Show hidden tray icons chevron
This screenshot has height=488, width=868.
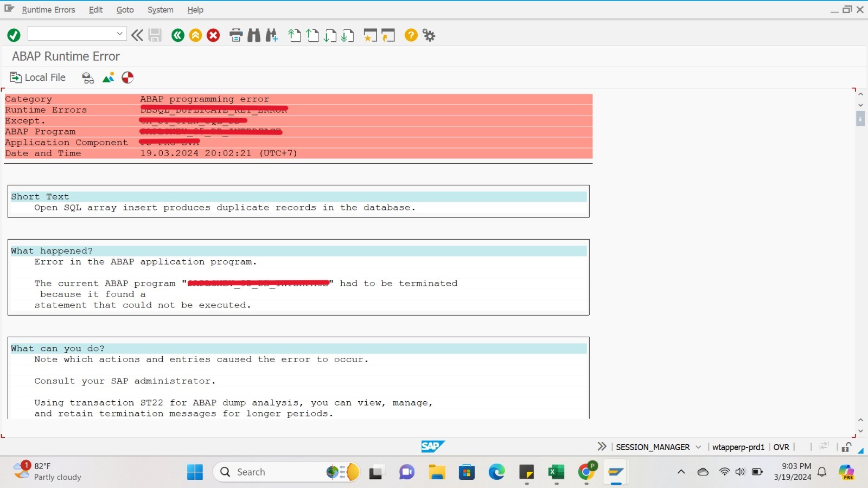681,472
